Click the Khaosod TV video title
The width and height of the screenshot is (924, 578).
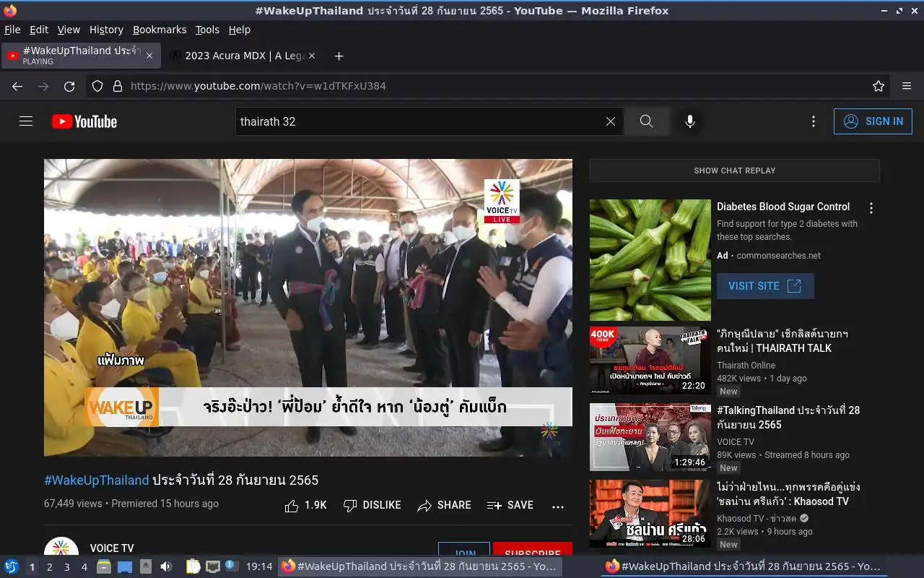tap(788, 494)
